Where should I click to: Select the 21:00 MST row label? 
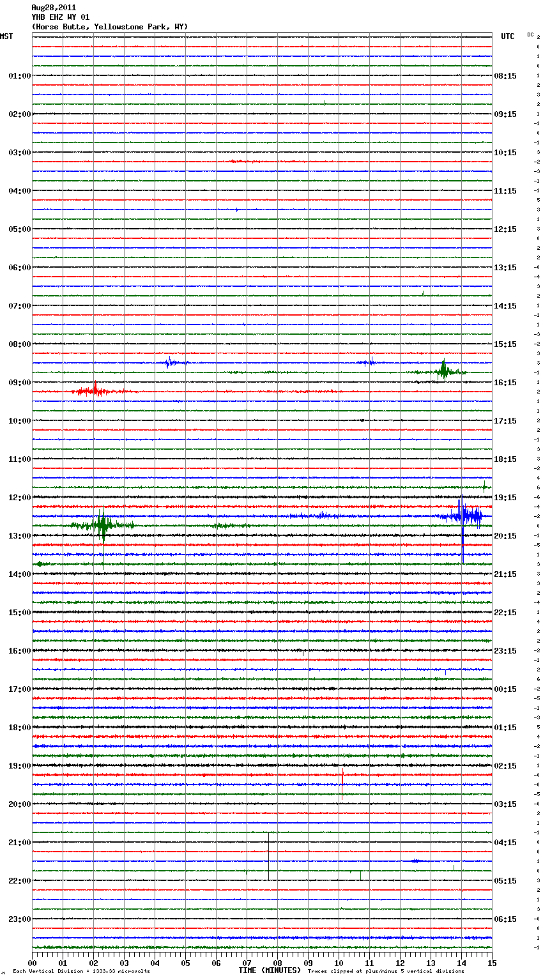pos(19,843)
